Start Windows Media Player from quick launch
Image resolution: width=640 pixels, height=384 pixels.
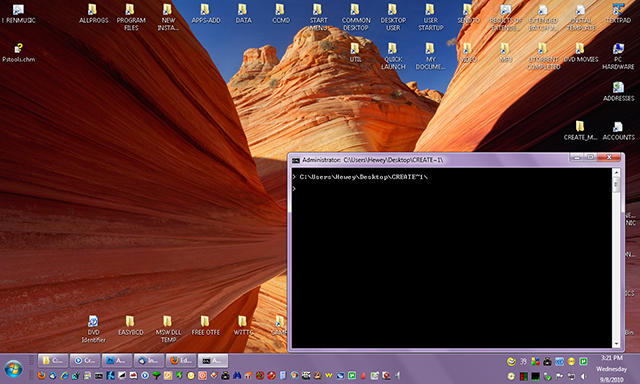click(145, 376)
